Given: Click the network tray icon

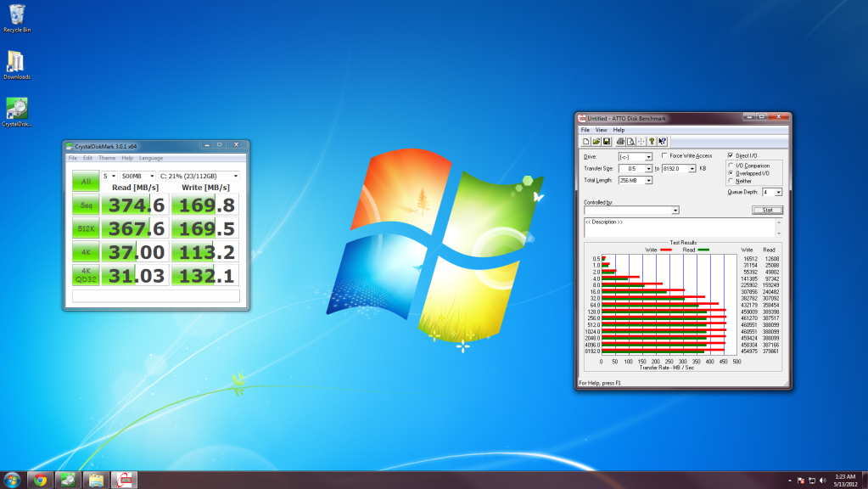Looking at the screenshot, I should (812, 481).
